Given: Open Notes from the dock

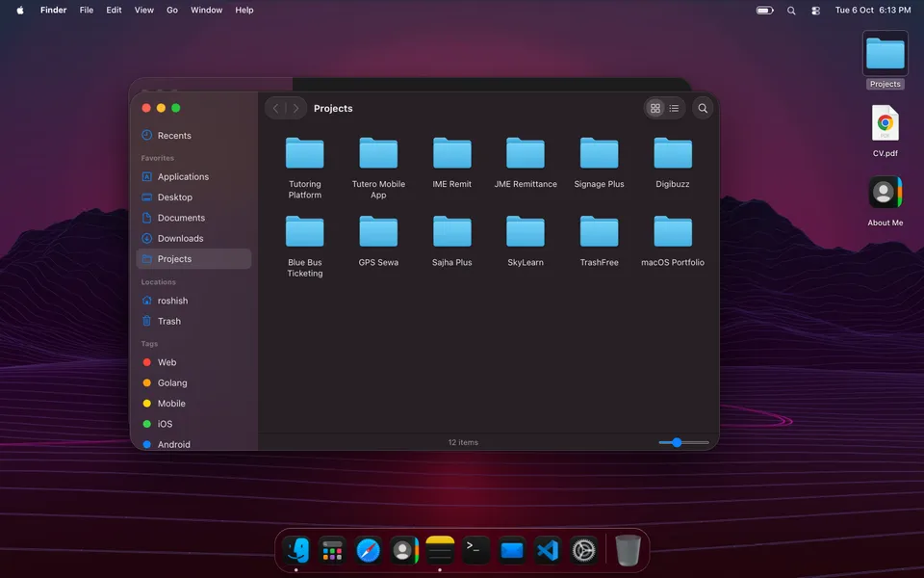Looking at the screenshot, I should click(x=440, y=550).
